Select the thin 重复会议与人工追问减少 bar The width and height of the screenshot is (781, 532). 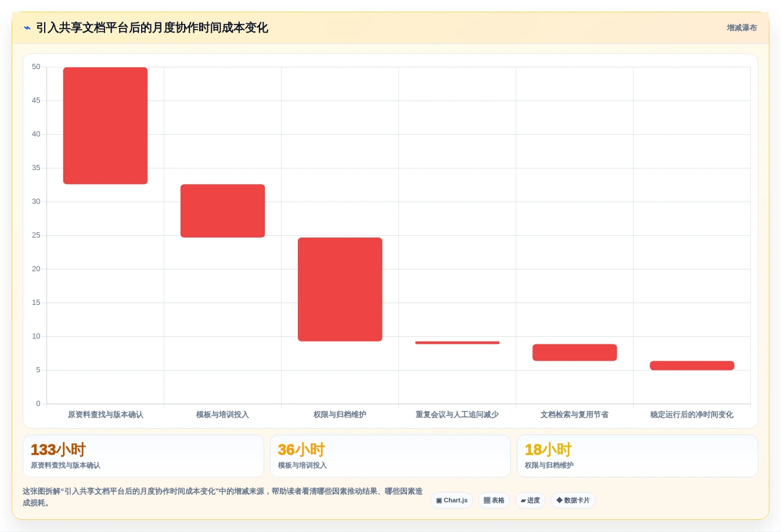[457, 343]
